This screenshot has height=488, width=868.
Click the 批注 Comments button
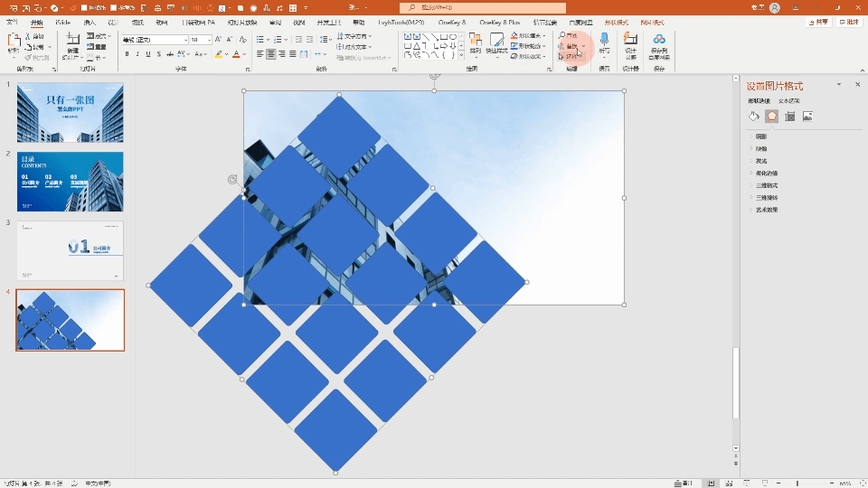coord(849,22)
